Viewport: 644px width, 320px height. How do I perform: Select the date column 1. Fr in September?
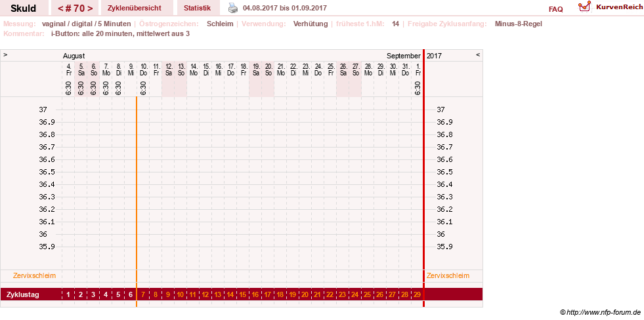pos(418,70)
